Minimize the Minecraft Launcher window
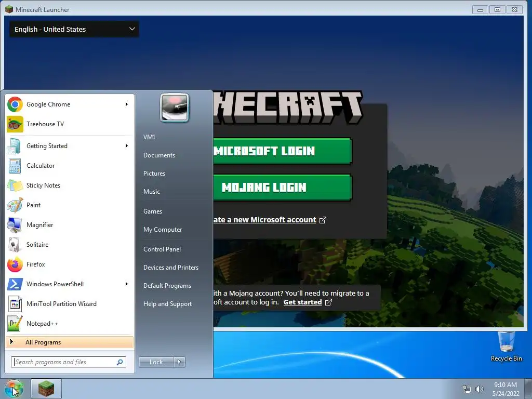Screen dimensions: 532x399 (480, 10)
